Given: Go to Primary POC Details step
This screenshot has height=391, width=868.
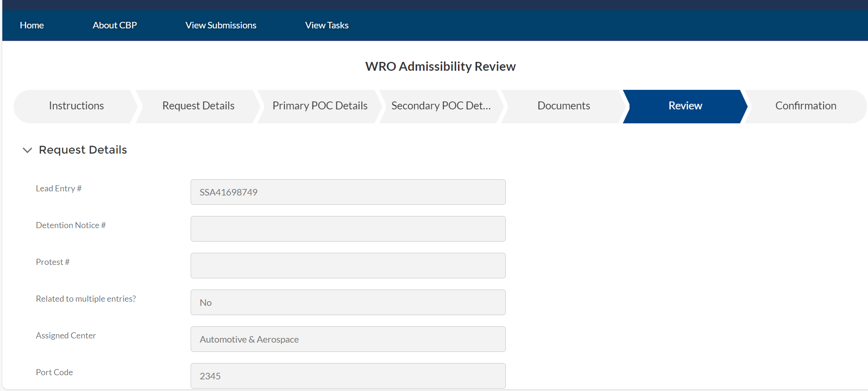Looking at the screenshot, I should (320, 106).
